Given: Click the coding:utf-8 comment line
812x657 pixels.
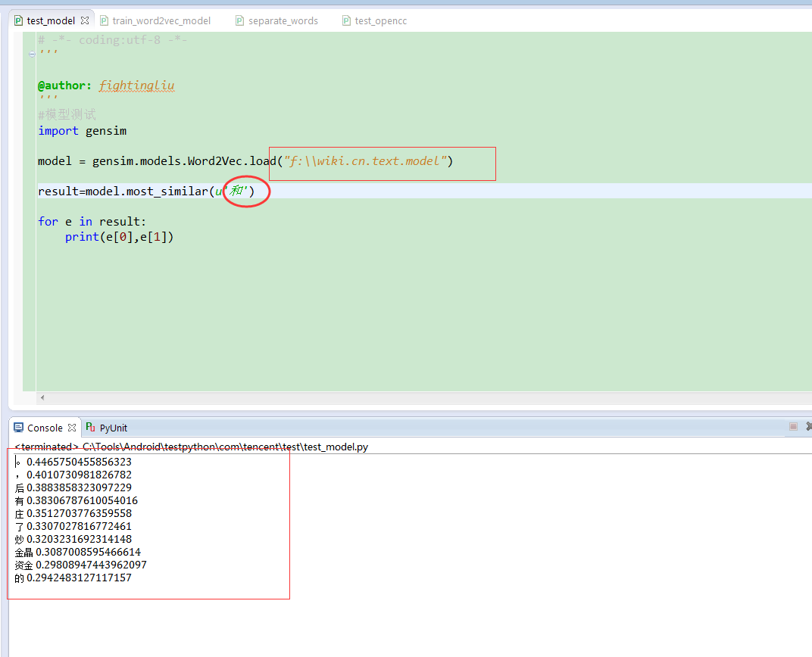Looking at the screenshot, I should click(112, 40).
